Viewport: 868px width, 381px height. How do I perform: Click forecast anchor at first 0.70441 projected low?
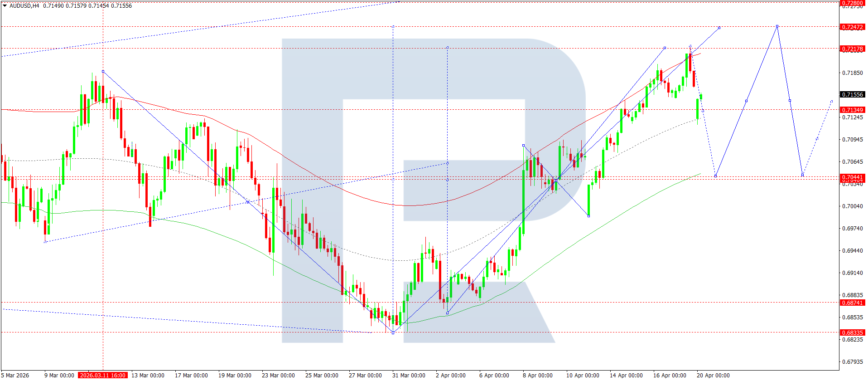[x=715, y=176]
